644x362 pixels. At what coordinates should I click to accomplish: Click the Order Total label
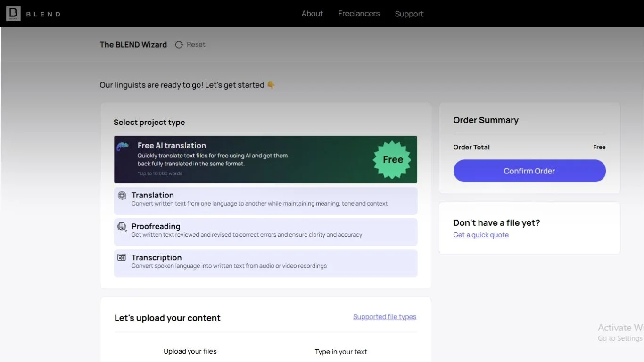471,147
